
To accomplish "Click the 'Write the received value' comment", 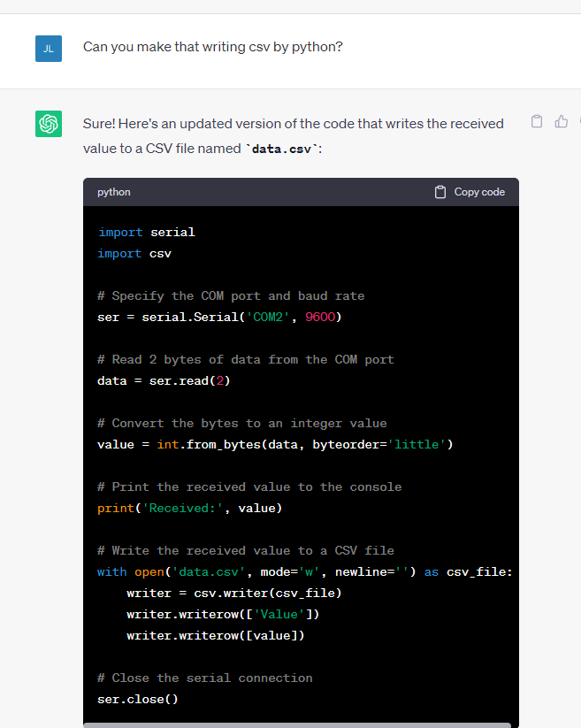I will pyautogui.click(x=246, y=550).
